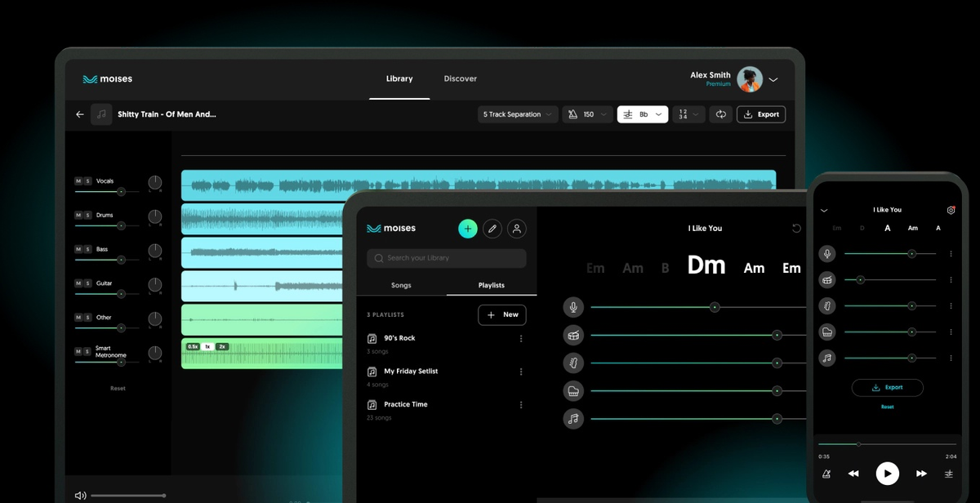This screenshot has height=503, width=980.
Task: Select the 0.5x metronome speed option
Action: tap(193, 346)
